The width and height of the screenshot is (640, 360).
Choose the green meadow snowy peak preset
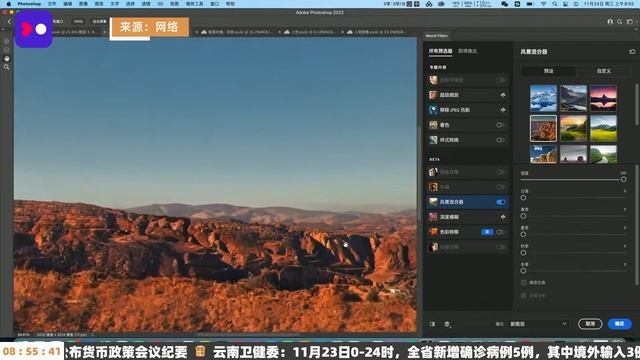click(603, 129)
